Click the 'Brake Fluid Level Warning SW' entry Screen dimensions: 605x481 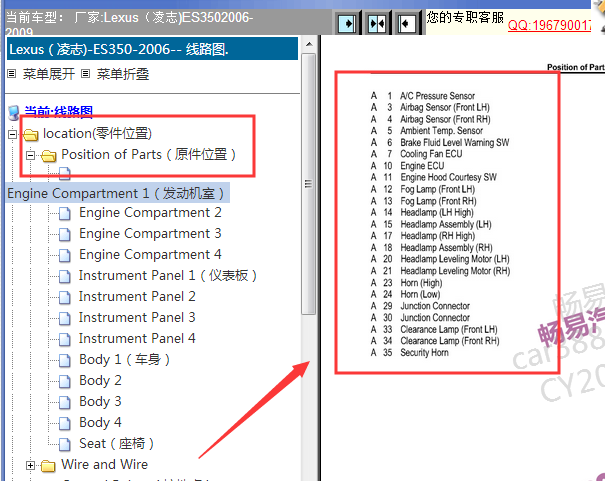tap(455, 143)
